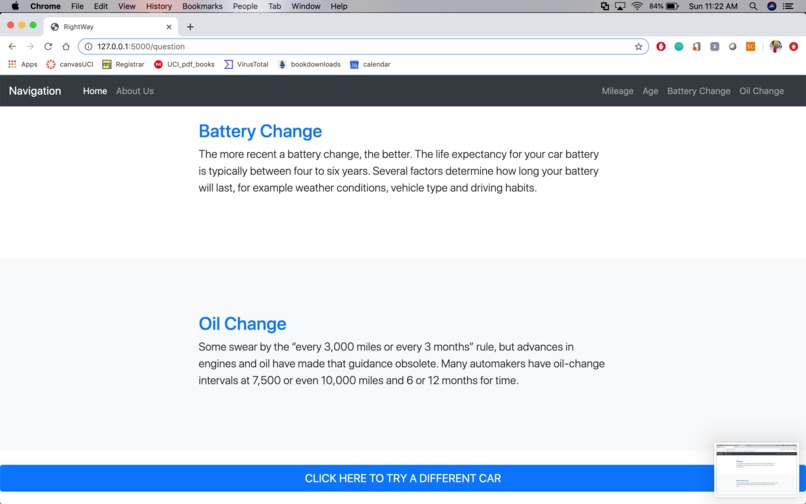The width and height of the screenshot is (806, 504).
Task: Open the About Us page link
Action: pyautogui.click(x=135, y=91)
